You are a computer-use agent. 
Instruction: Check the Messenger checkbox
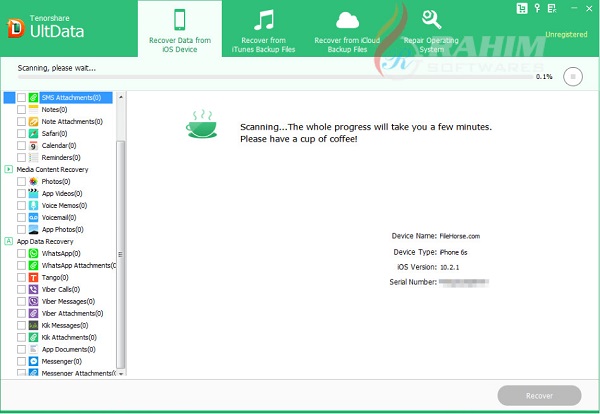[21, 361]
